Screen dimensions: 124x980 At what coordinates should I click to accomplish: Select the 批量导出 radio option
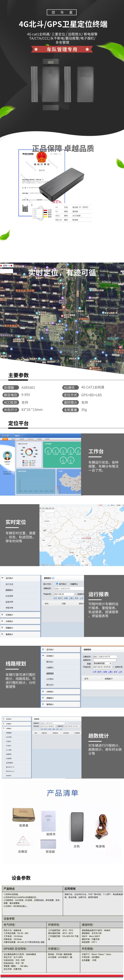[x=69, y=584]
